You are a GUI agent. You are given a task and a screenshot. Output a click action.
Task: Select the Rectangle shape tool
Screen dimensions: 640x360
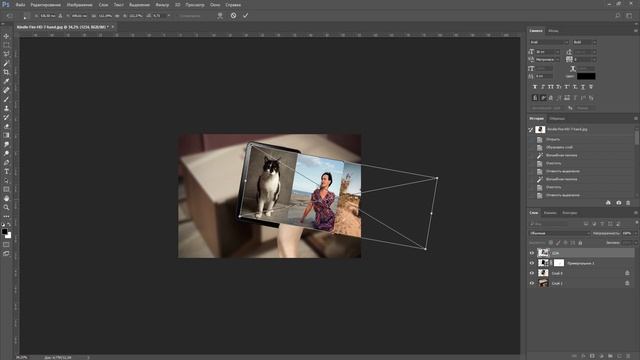(6, 189)
